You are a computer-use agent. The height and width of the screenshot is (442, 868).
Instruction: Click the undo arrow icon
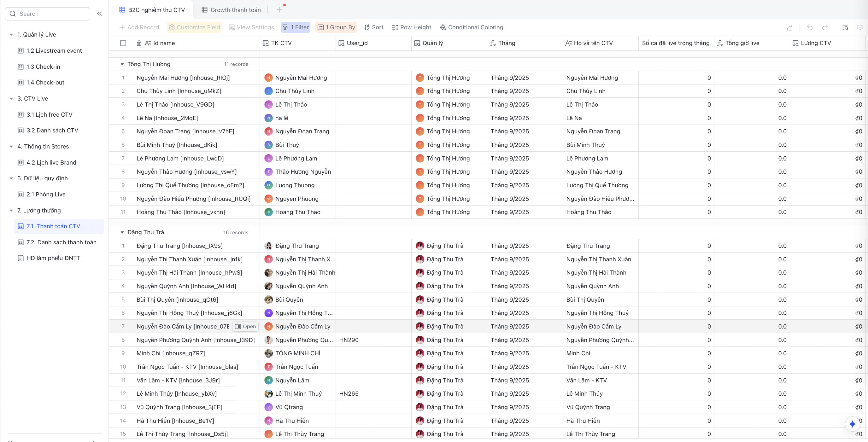(x=810, y=27)
